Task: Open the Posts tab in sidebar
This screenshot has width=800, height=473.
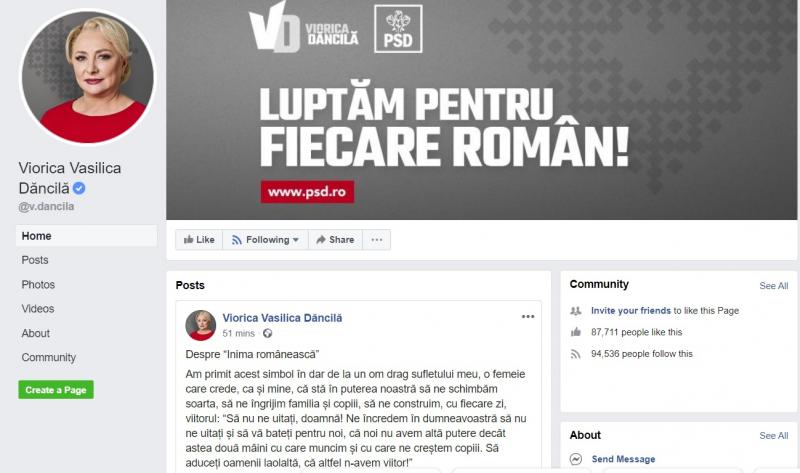Action: pos(35,260)
